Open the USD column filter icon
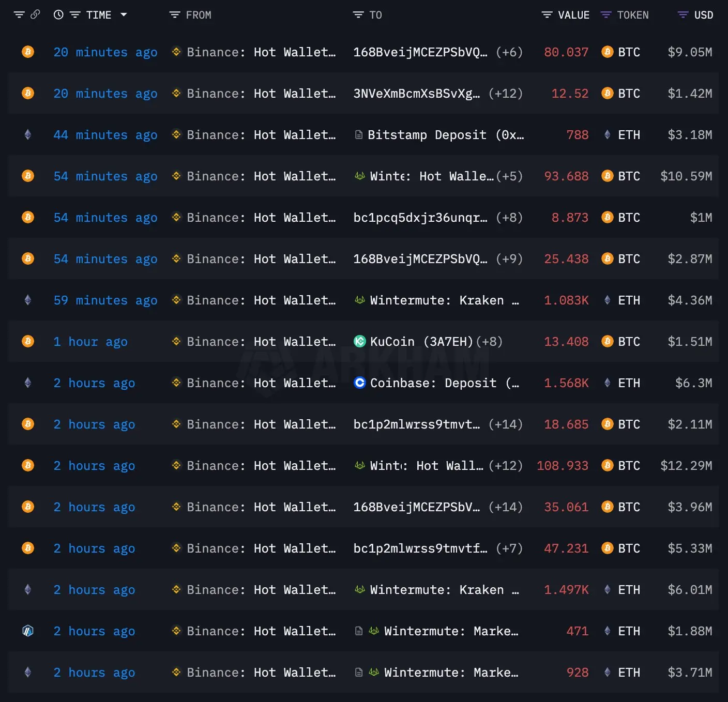The image size is (728, 702). (683, 15)
